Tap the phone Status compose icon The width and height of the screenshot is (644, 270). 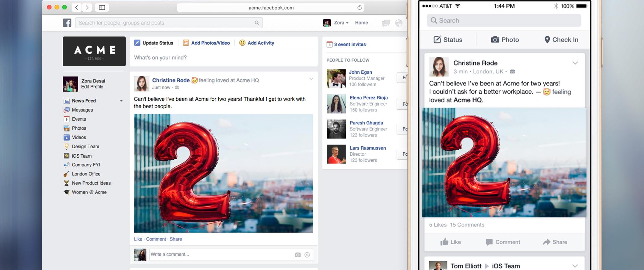pos(437,40)
